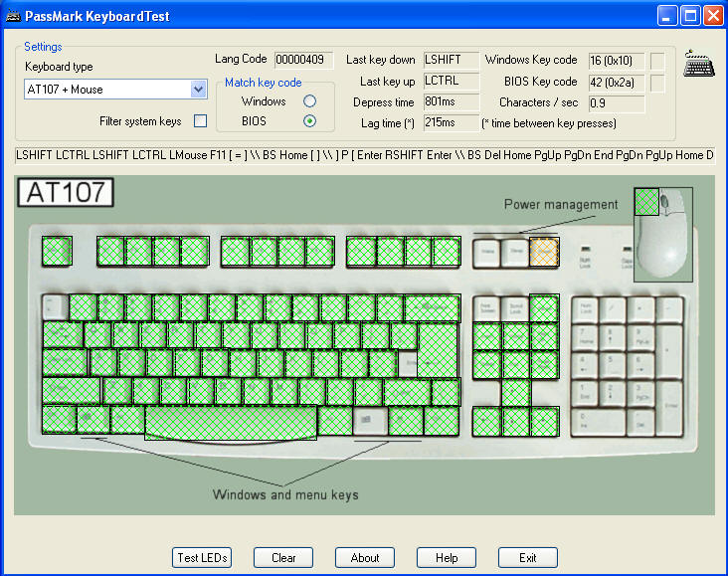Screen dimensions: 728x576
Task: Click the key history line starting with LSHIFT LCTRL
Action: click(x=364, y=155)
